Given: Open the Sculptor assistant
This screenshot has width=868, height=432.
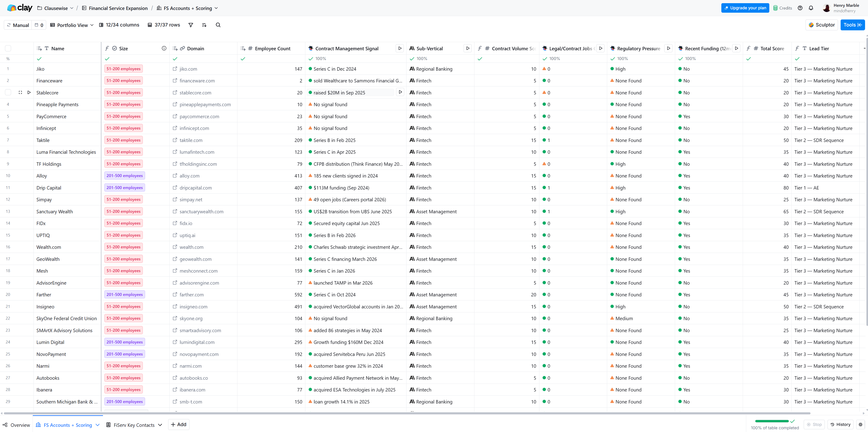Looking at the screenshot, I should click(x=821, y=25).
